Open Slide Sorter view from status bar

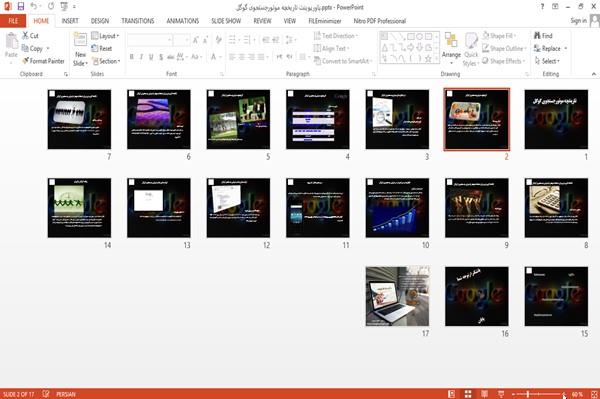coord(468,394)
